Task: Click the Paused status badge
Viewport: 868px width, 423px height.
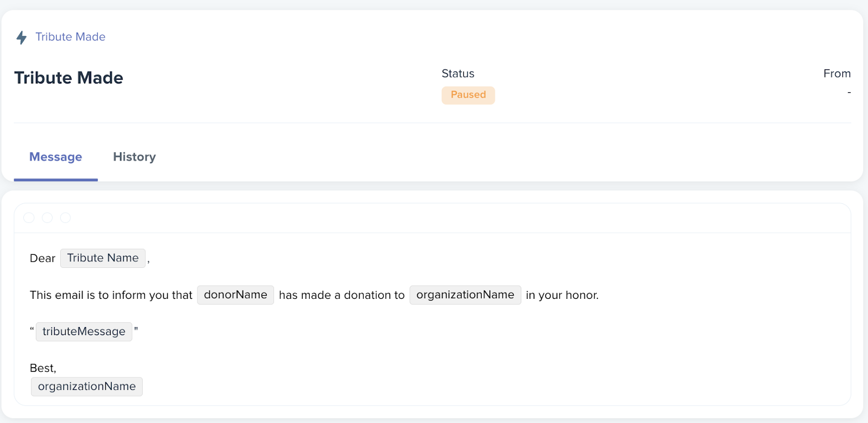Action: [x=468, y=95]
